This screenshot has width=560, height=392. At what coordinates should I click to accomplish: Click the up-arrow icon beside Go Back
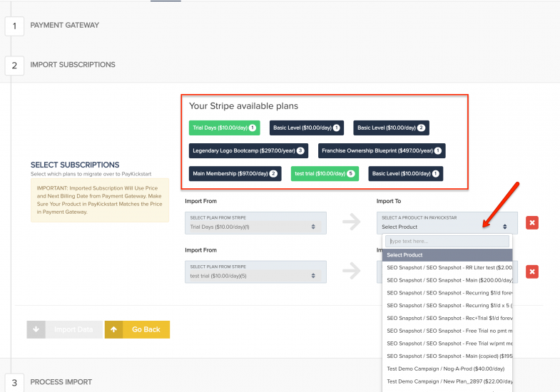click(x=114, y=330)
